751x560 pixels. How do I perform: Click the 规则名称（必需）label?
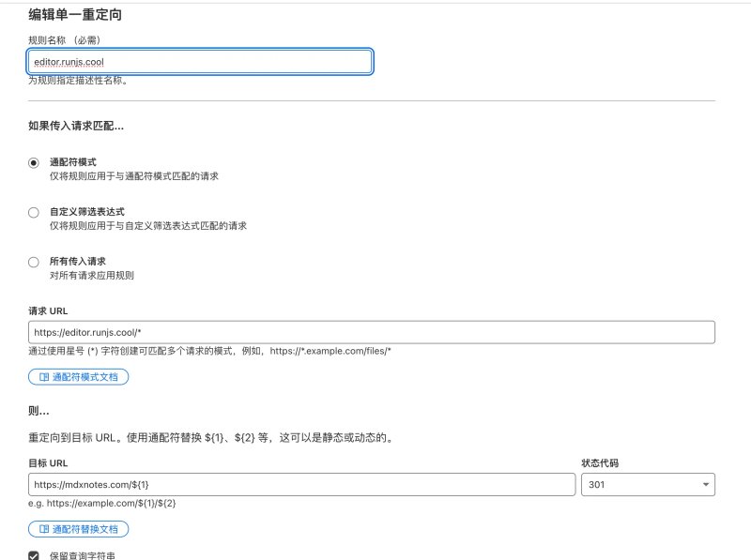[65, 40]
